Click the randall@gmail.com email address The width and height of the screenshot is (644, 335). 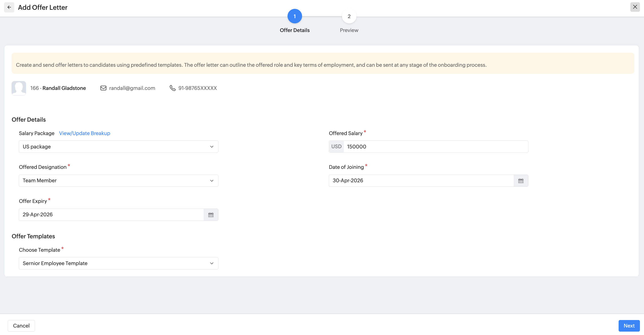[132, 88]
